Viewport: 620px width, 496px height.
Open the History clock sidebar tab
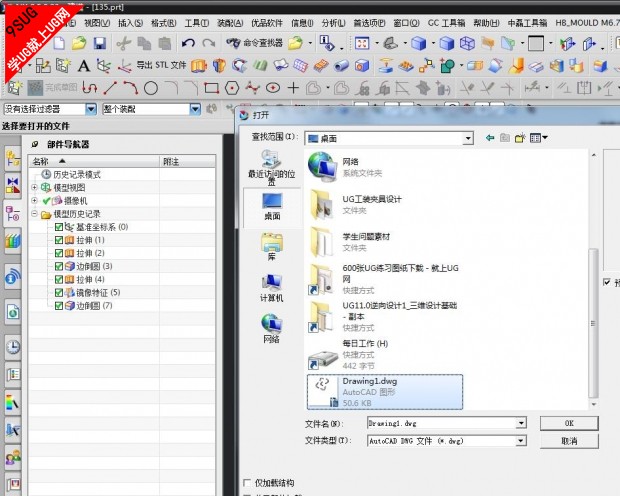pos(13,347)
